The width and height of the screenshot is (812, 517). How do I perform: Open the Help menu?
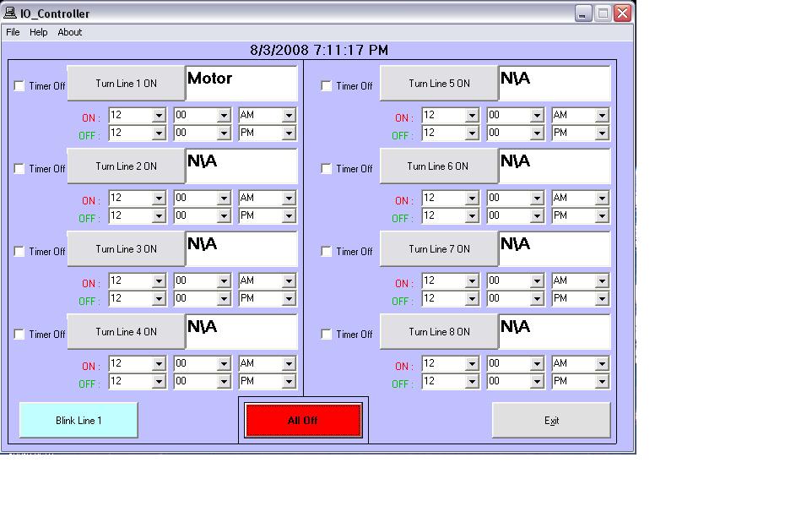[39, 32]
